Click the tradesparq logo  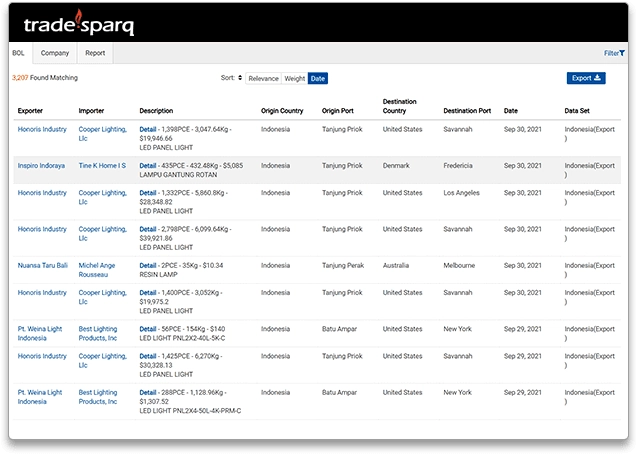(79, 23)
